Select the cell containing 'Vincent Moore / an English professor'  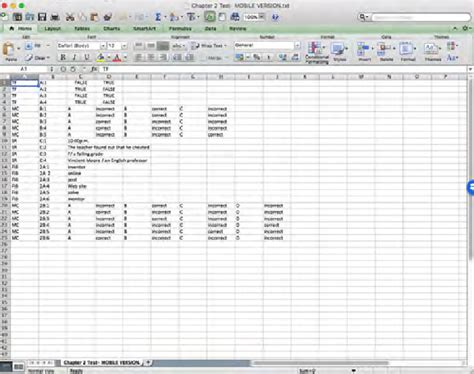[x=107, y=160]
